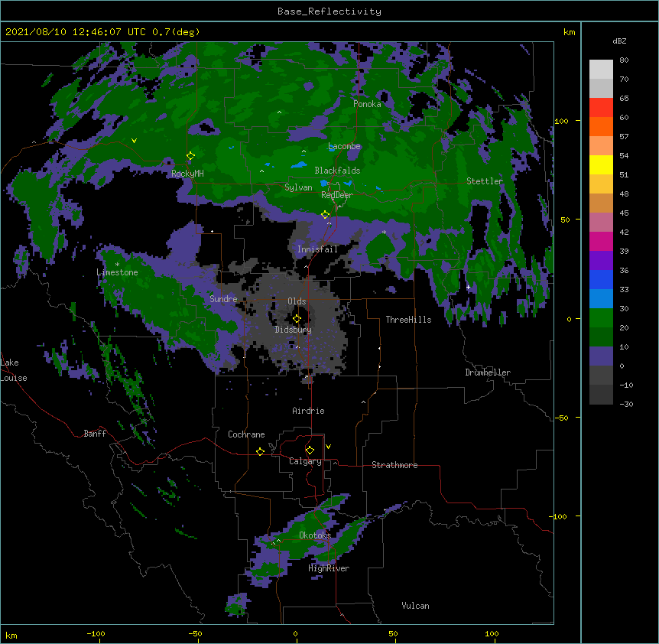Click the Didsbury city label
Screen dimensions: 659x644
293,330
